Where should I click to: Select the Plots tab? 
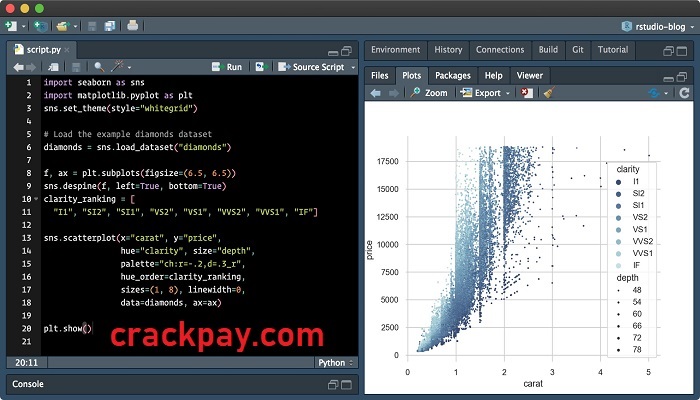tap(412, 75)
